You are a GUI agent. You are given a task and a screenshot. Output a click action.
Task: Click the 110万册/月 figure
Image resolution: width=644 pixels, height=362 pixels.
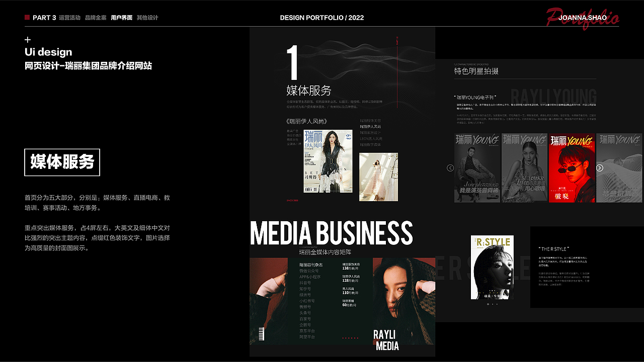pos(351,293)
